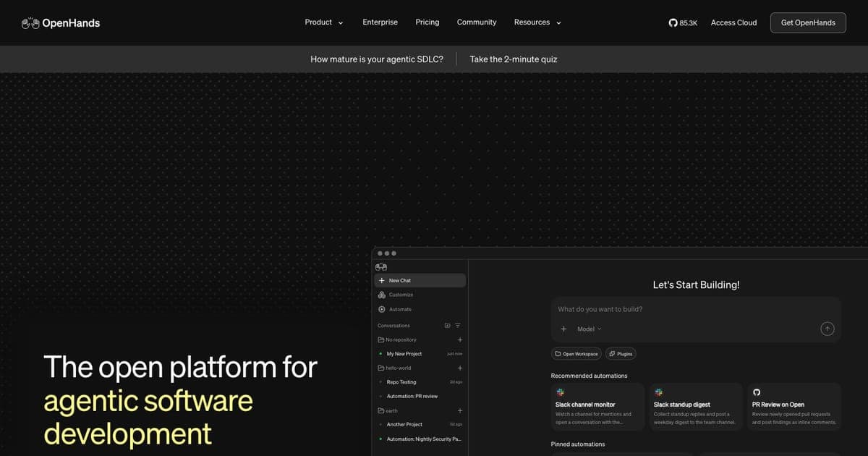Click the Plugins button
Viewport: 868px width, 456px height.
(x=621, y=354)
